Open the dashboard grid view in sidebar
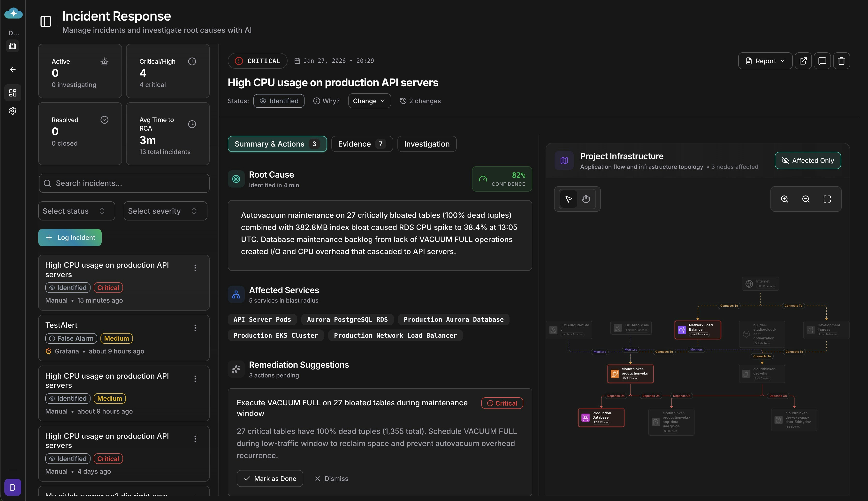Image resolution: width=868 pixels, height=501 pixels. click(x=13, y=92)
